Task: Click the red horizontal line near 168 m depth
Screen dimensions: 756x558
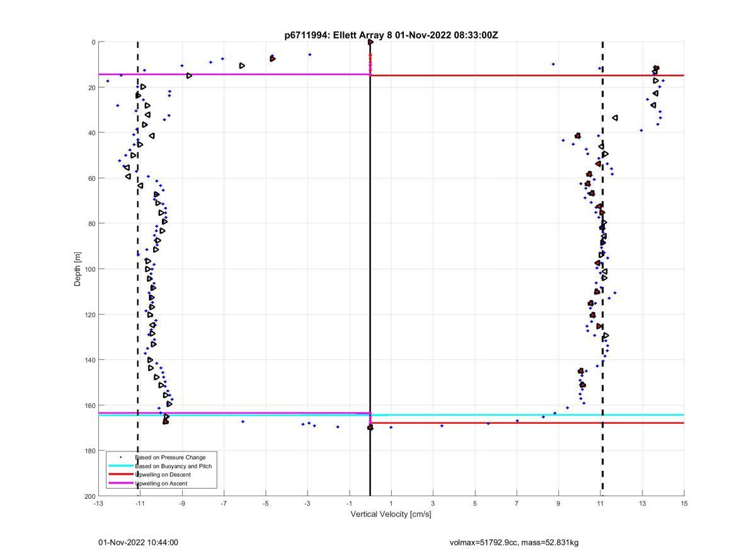Action: (527, 423)
